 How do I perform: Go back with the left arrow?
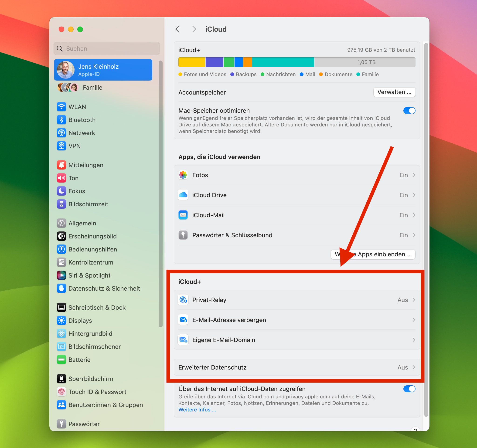177,29
